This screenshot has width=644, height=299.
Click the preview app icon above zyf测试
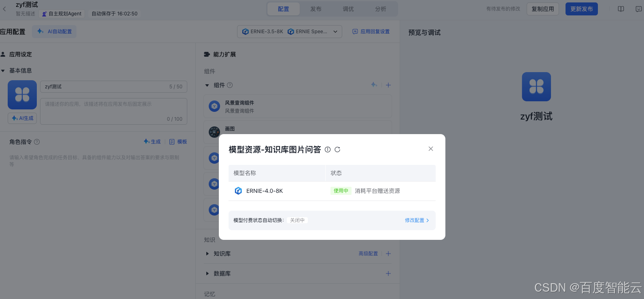pos(536,87)
